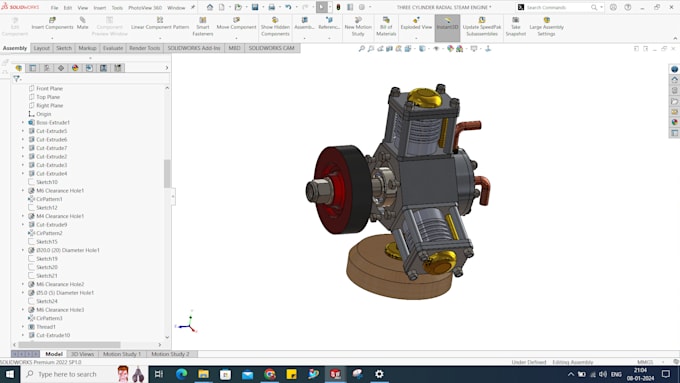Open the Appearances task pane tab

(x=674, y=122)
